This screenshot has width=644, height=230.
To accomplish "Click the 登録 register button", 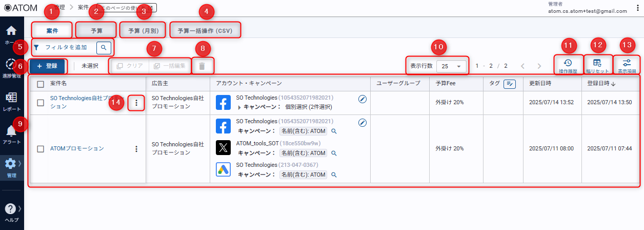I will (x=47, y=66).
